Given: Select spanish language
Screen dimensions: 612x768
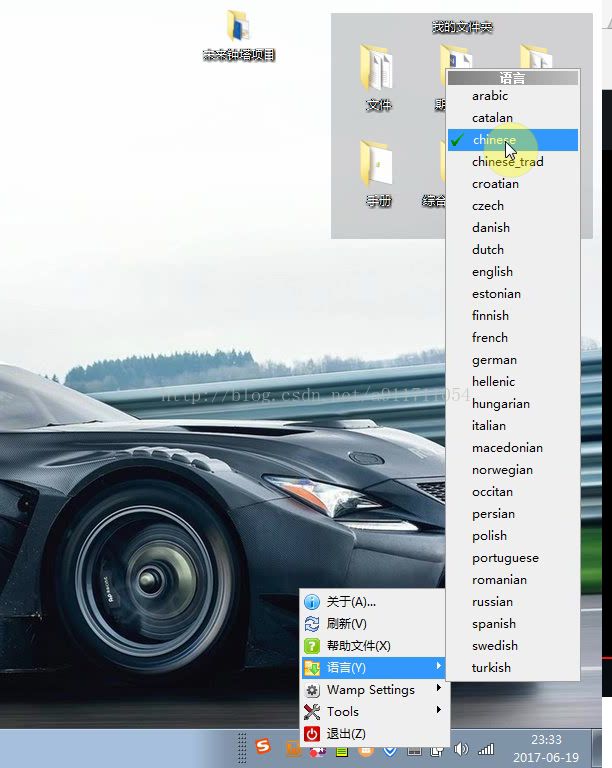Looking at the screenshot, I should pyautogui.click(x=513, y=624).
